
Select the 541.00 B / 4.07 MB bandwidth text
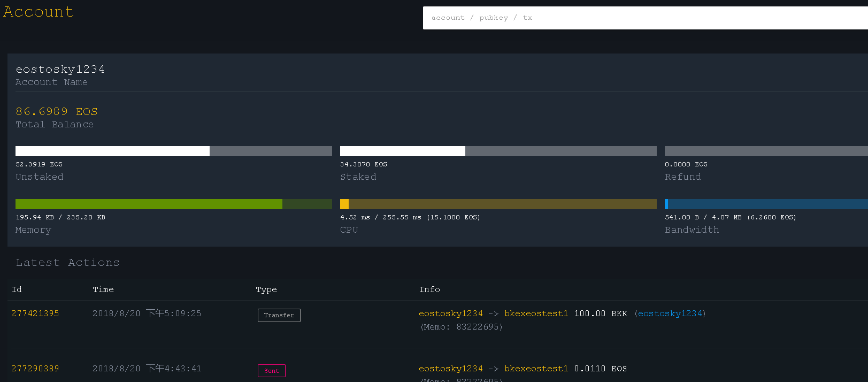click(x=731, y=217)
